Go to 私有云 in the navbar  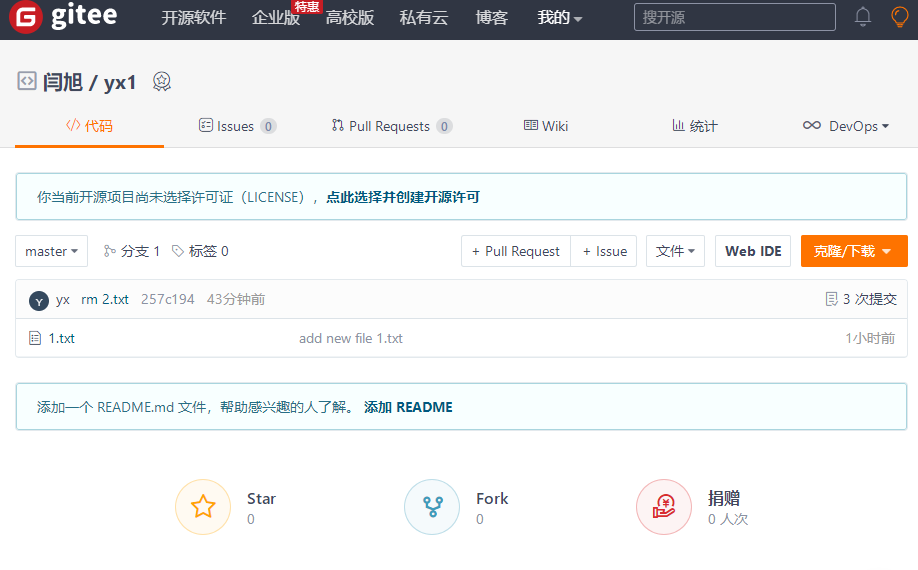point(424,18)
